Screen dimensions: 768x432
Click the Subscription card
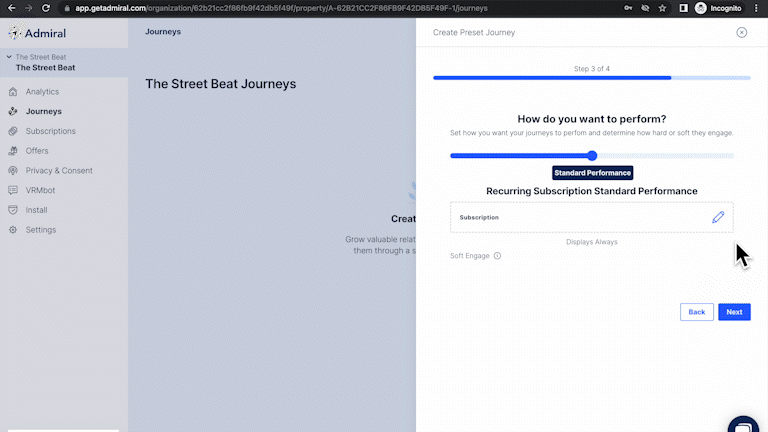[x=592, y=217]
